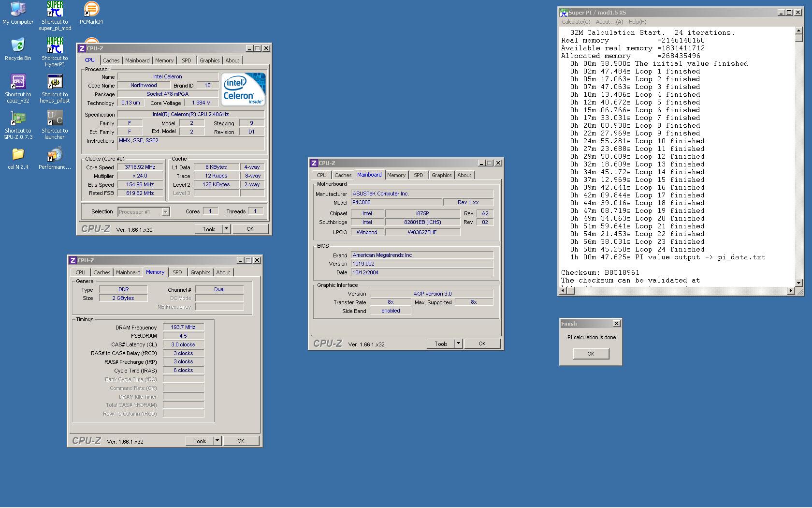Click the Specification Celeron 2.40GHz field
Screen dimensions: 812x508
[191, 114]
